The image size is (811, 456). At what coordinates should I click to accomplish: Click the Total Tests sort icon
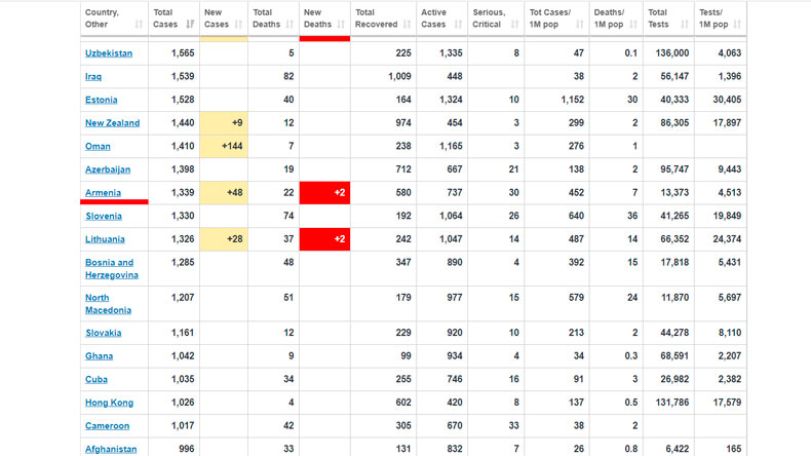685,24
